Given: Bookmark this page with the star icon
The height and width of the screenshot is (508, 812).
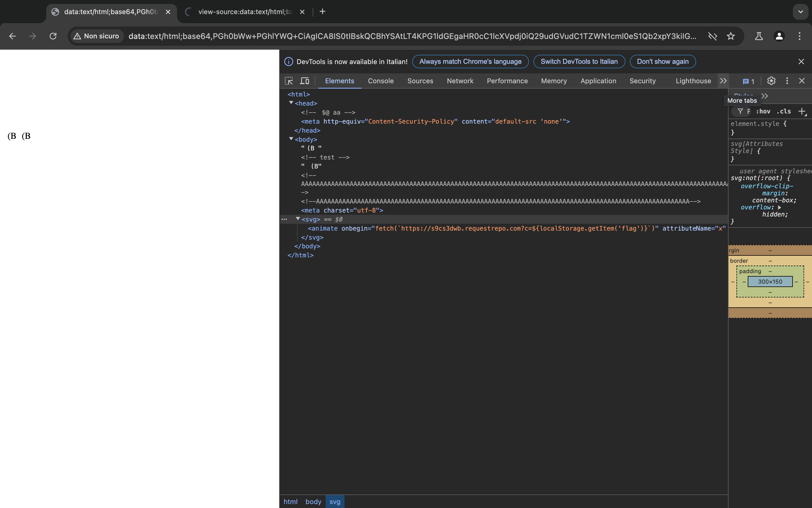Looking at the screenshot, I should pyautogui.click(x=731, y=36).
